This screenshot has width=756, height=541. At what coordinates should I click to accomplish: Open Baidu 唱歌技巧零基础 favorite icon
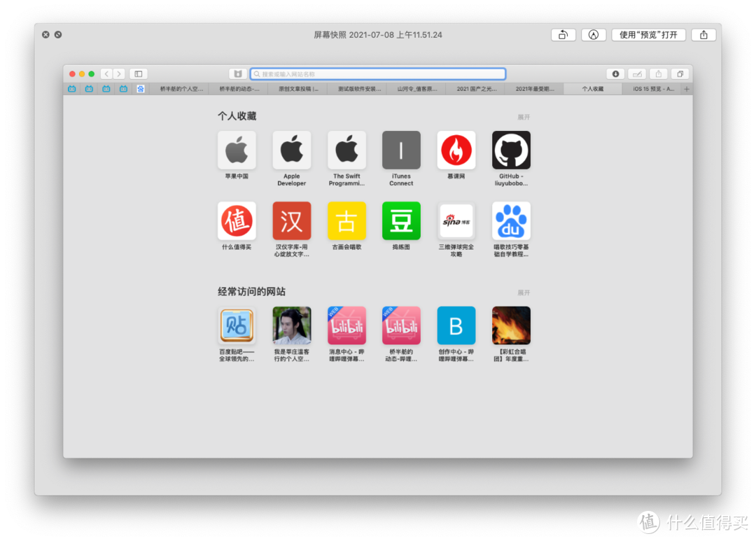coord(511,221)
